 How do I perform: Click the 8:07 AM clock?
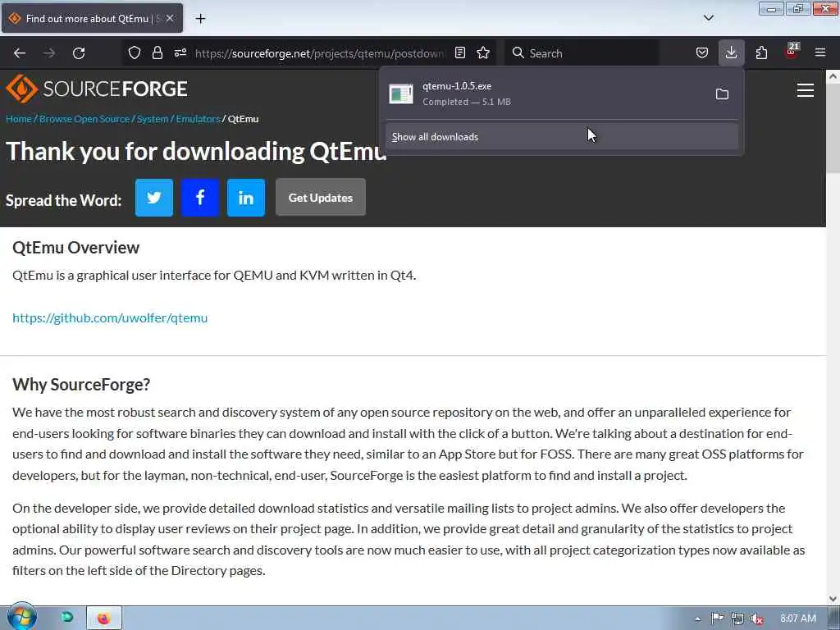coord(797,619)
